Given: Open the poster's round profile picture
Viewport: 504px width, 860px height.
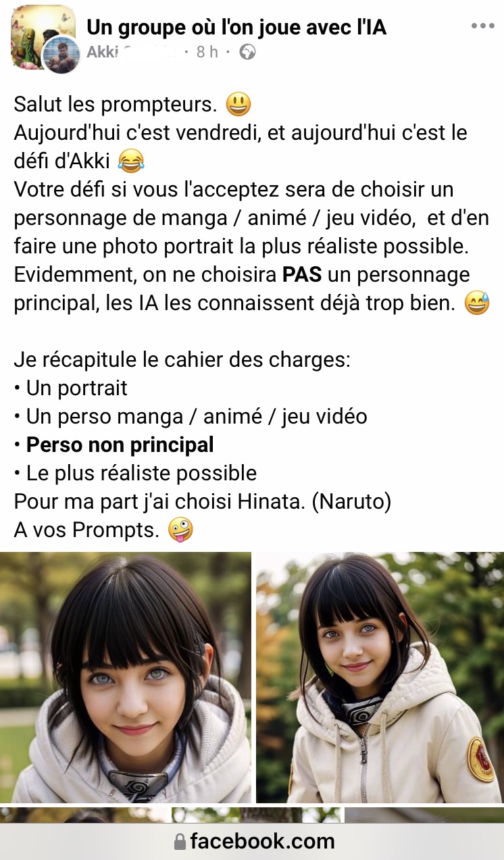Looking at the screenshot, I should pyautogui.click(x=61, y=54).
